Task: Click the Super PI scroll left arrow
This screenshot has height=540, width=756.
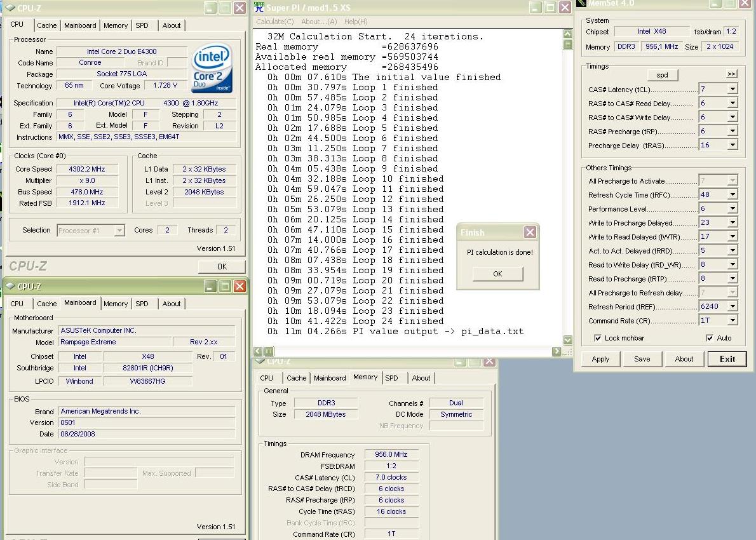Action: click(258, 351)
